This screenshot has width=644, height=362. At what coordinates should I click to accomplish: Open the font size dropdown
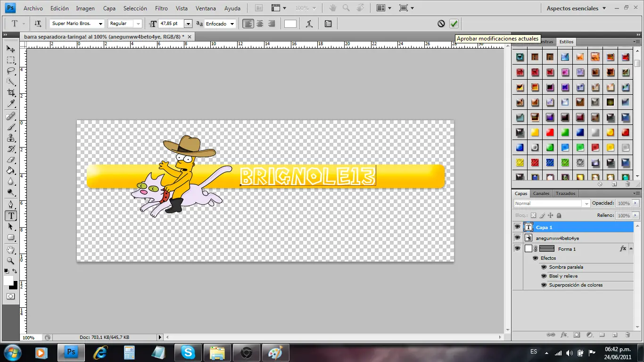188,24
